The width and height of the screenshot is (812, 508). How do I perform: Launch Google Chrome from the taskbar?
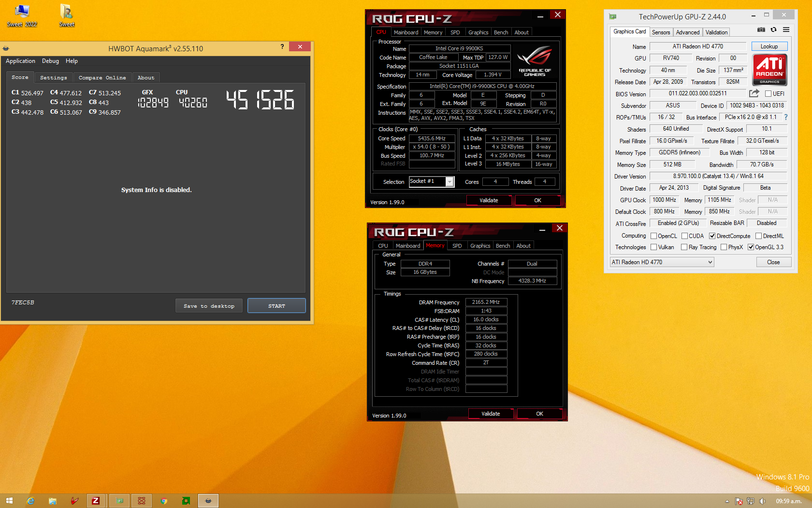pyautogui.click(x=164, y=501)
